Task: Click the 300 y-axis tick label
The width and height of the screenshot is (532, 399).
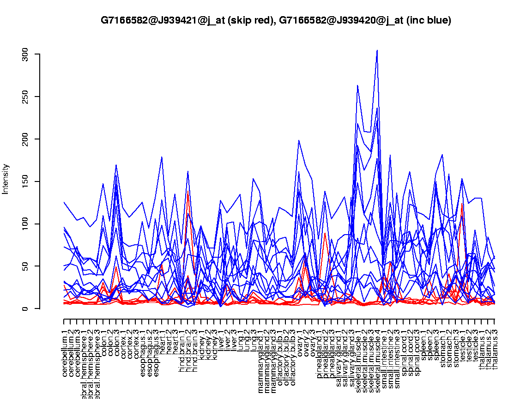Action: 25,54
